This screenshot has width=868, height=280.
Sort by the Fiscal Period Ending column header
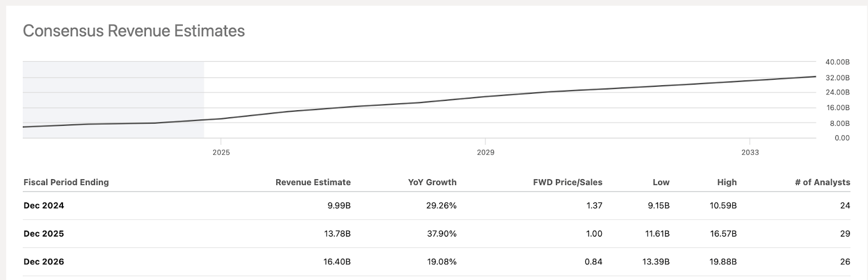coord(66,182)
